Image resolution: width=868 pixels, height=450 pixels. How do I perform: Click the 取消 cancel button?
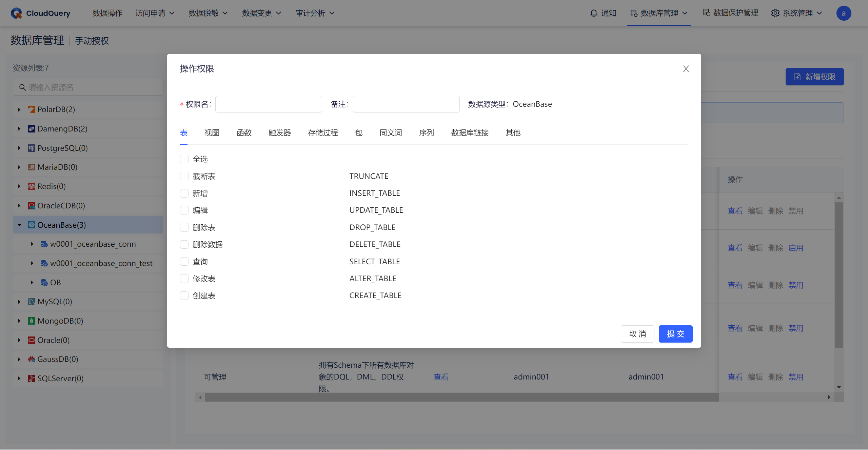pos(637,334)
